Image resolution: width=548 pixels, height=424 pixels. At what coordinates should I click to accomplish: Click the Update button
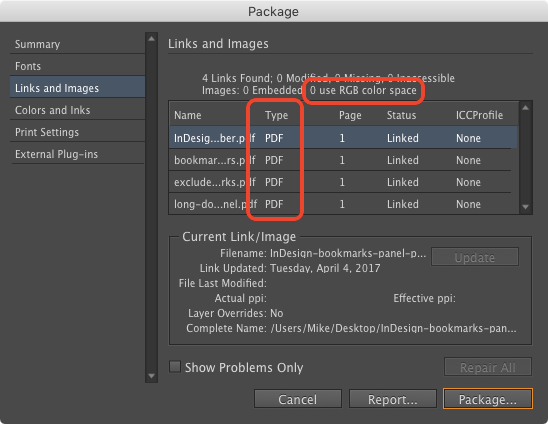pyautogui.click(x=475, y=257)
